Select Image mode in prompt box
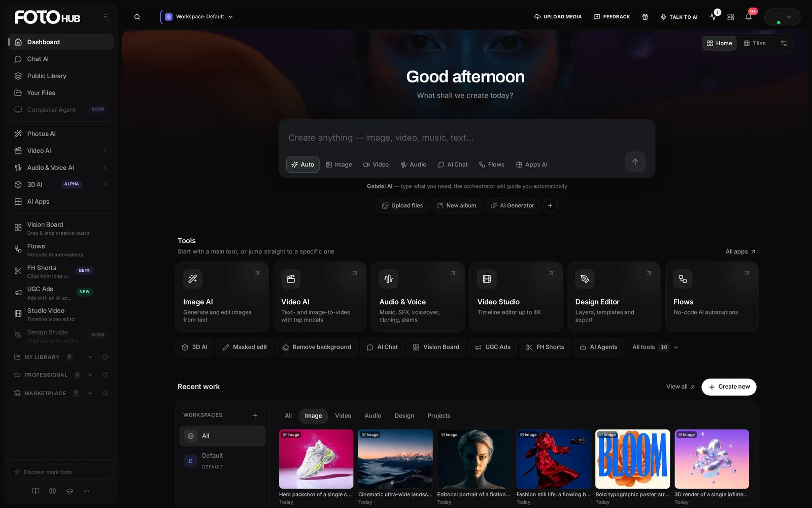 [339, 165]
